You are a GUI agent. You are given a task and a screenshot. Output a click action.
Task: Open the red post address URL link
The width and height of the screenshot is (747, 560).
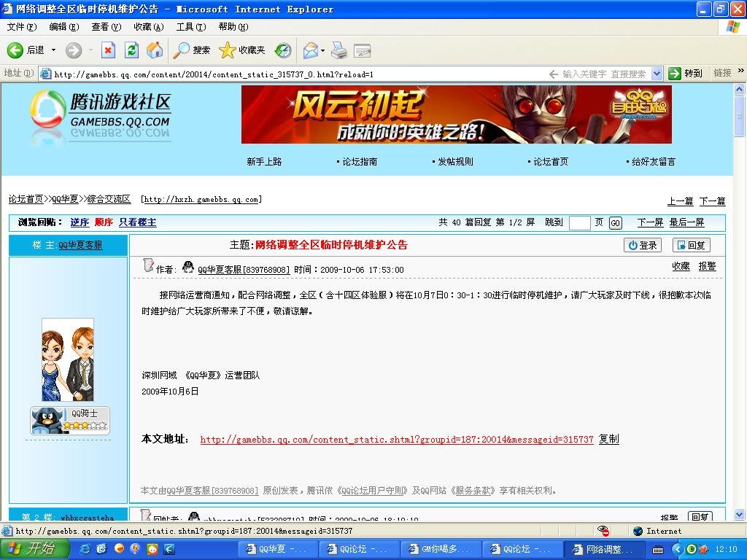point(397,439)
